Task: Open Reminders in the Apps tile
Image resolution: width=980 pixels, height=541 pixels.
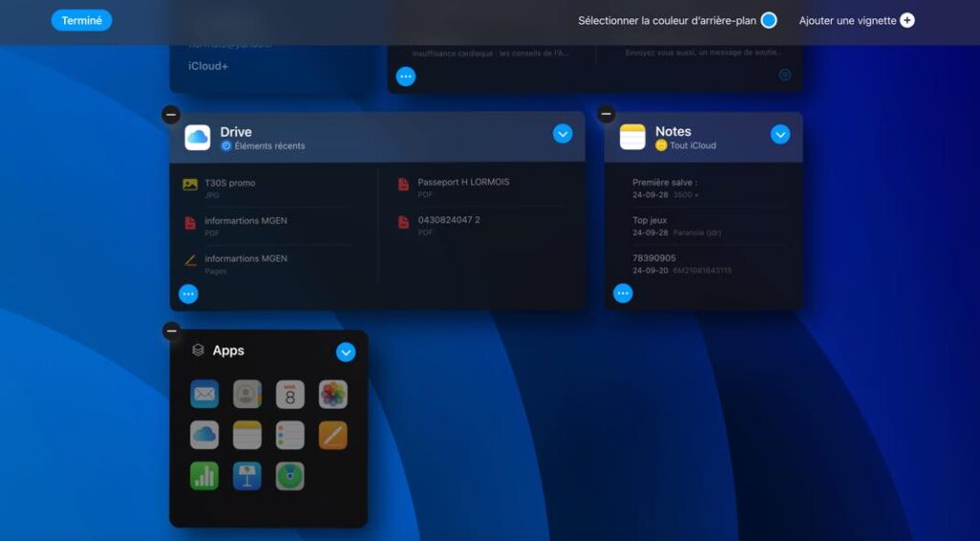Action: coord(290,435)
